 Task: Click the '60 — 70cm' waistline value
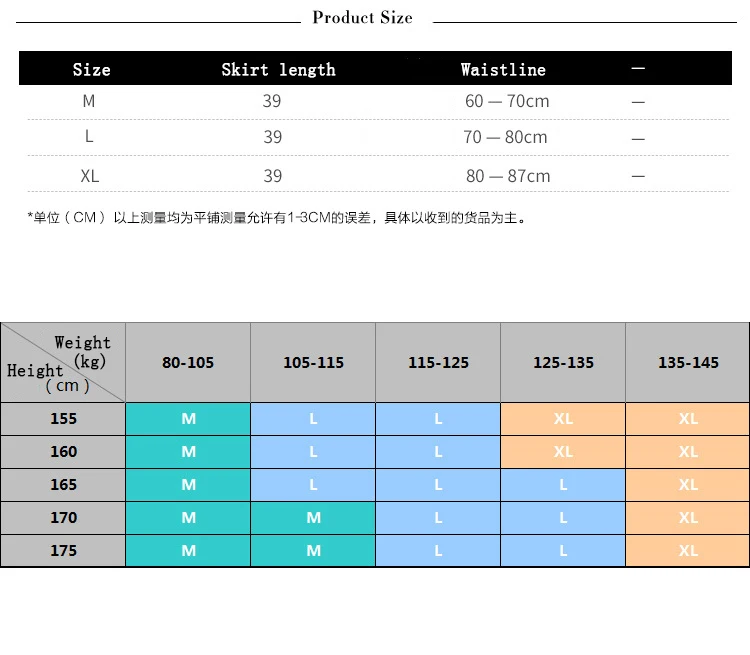coord(507,101)
